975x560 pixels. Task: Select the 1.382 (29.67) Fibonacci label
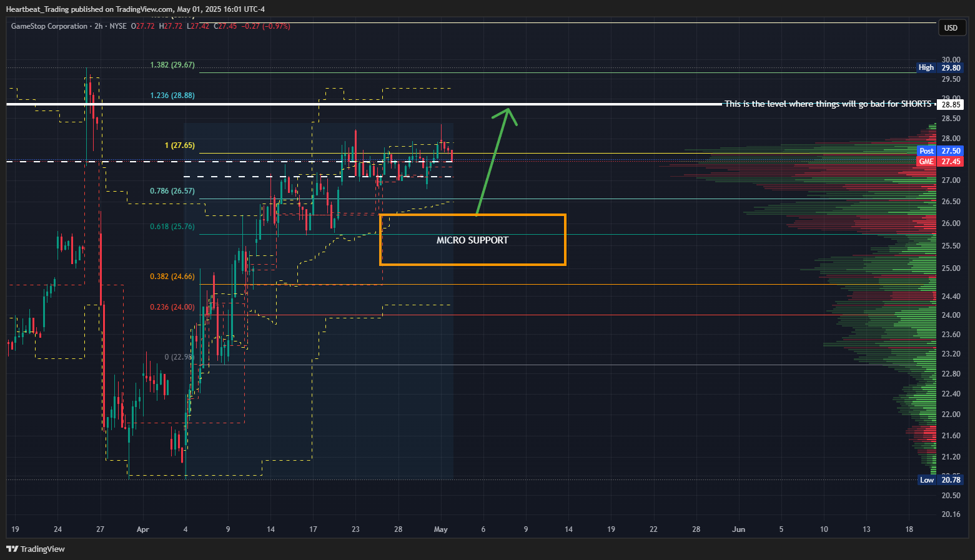(172, 65)
